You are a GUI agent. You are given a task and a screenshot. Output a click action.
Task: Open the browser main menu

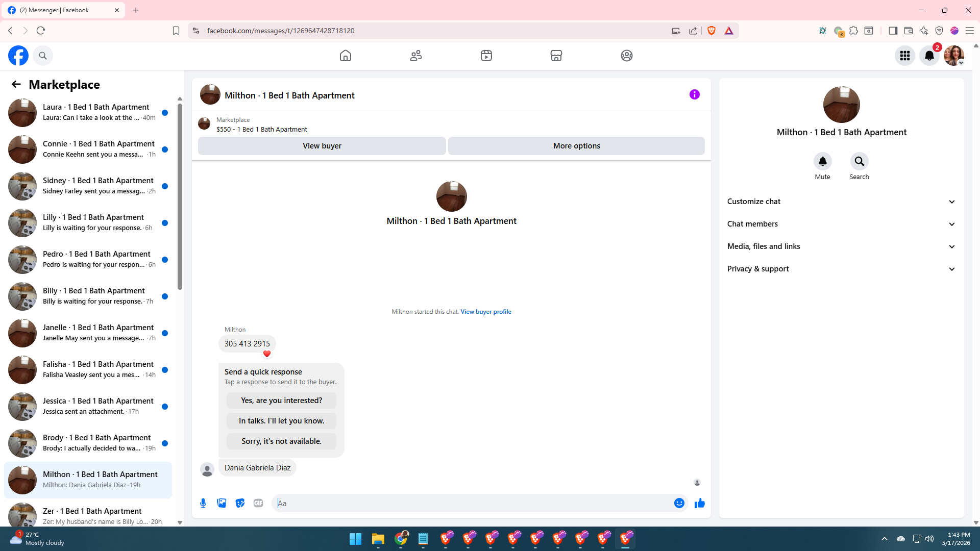pyautogui.click(x=970, y=31)
